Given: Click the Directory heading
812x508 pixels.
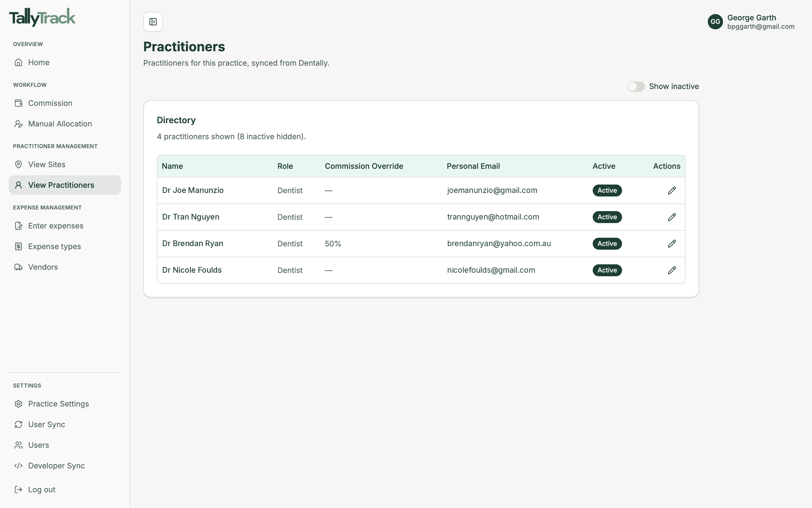Looking at the screenshot, I should 176,120.
